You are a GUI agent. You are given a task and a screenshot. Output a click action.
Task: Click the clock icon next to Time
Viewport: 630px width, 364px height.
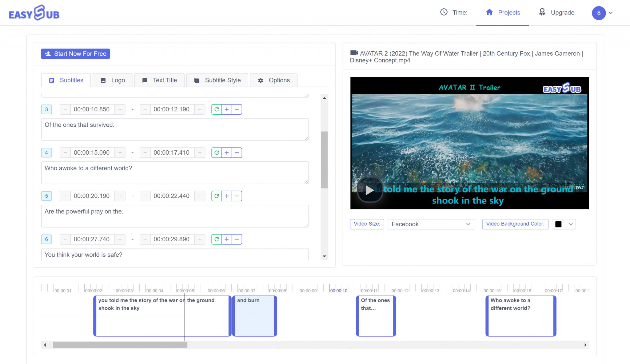pyautogui.click(x=444, y=12)
